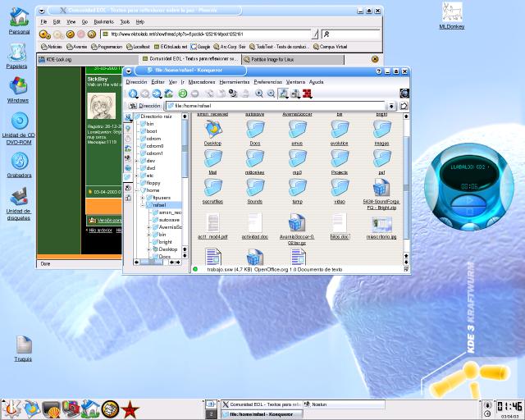Click the Phoenix URL address field

(205, 34)
